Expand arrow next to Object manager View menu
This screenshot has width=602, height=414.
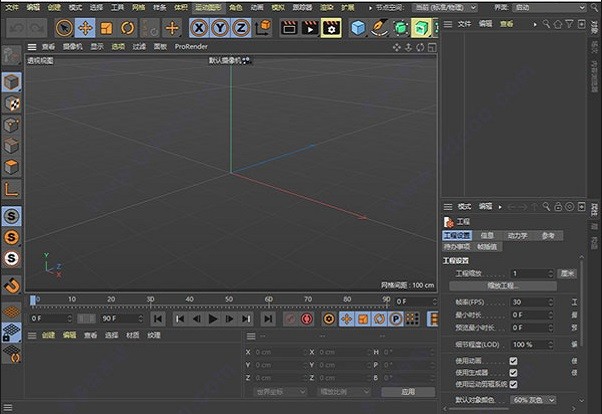(x=535, y=24)
